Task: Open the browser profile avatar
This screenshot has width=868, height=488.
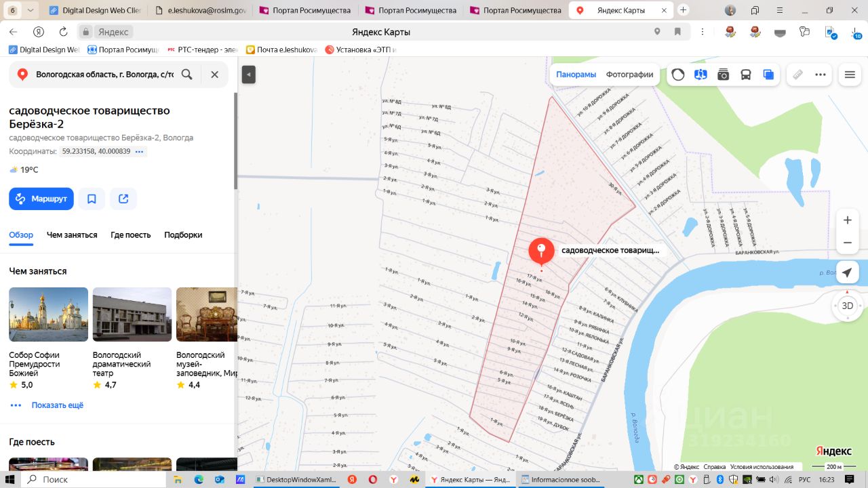Action: [730, 10]
